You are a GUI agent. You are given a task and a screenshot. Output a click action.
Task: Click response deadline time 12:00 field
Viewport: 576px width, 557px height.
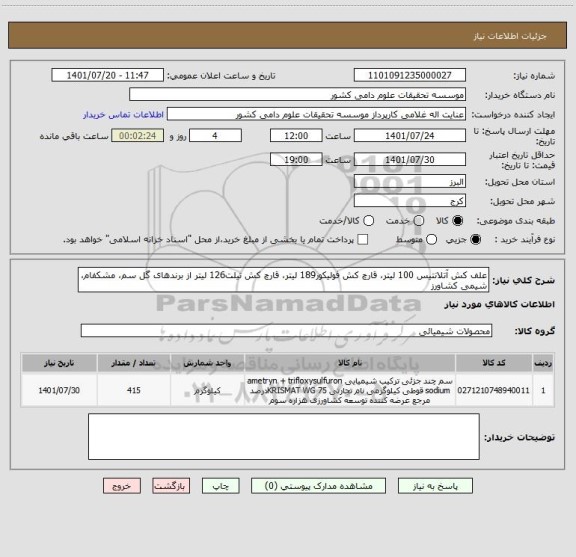[x=296, y=136]
